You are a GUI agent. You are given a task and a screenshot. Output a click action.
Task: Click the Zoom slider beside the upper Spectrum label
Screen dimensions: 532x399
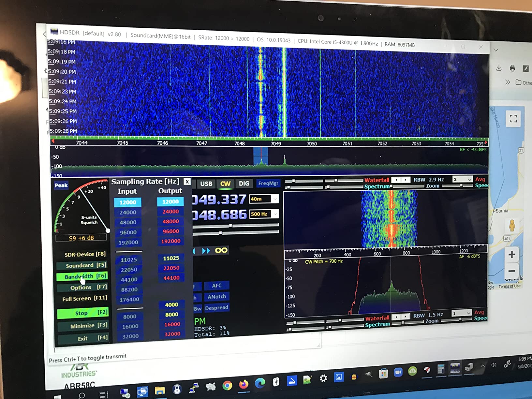458,185
